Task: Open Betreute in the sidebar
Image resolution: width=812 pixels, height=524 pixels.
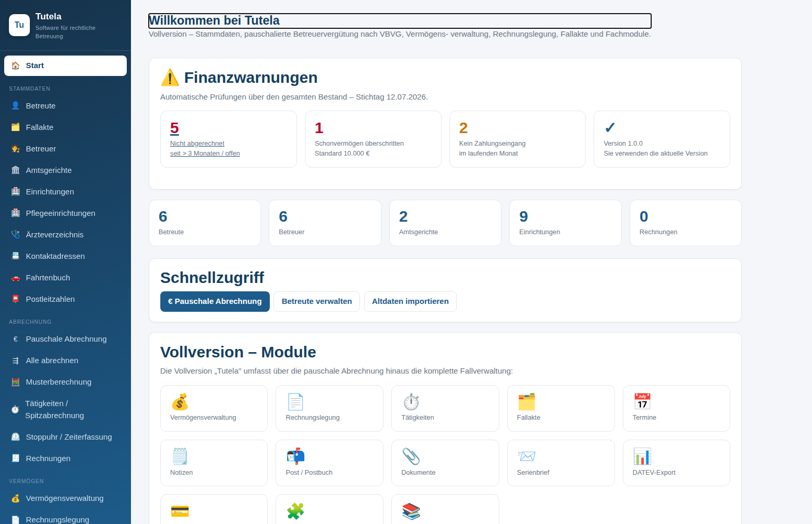Action: tap(65, 105)
